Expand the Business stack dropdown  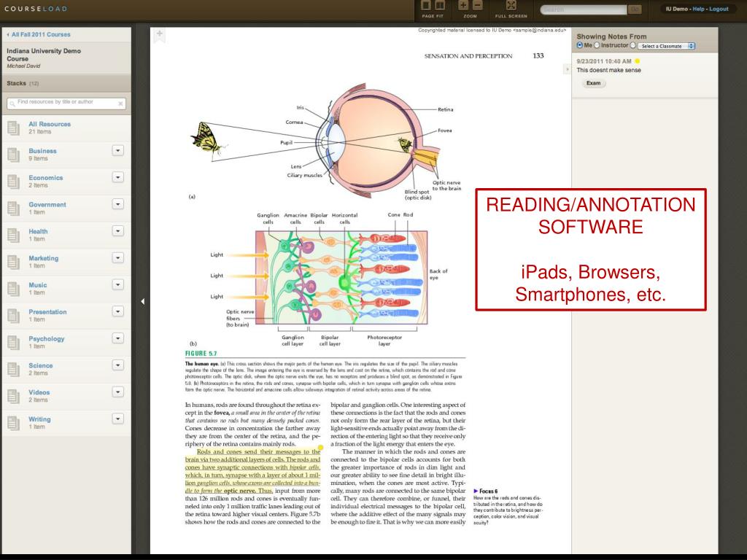point(117,150)
